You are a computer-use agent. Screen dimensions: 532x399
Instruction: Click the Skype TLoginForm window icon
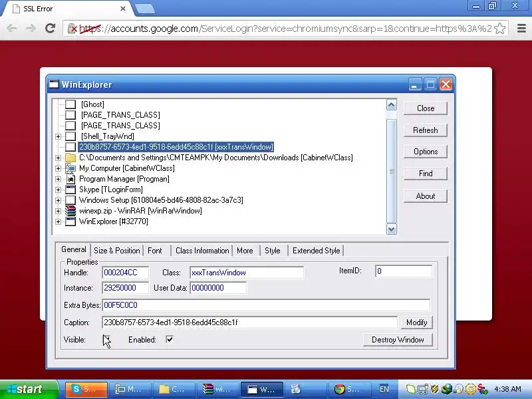[70, 190]
